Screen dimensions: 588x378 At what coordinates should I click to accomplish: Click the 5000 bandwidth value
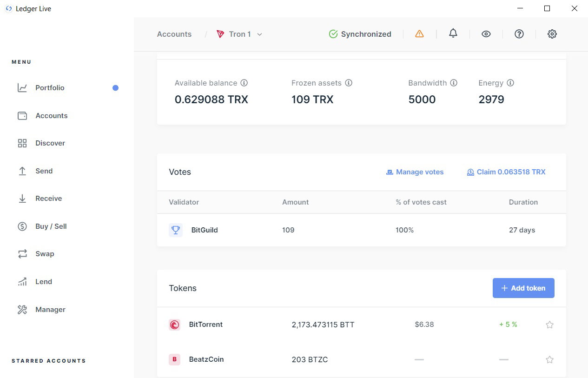[422, 99]
